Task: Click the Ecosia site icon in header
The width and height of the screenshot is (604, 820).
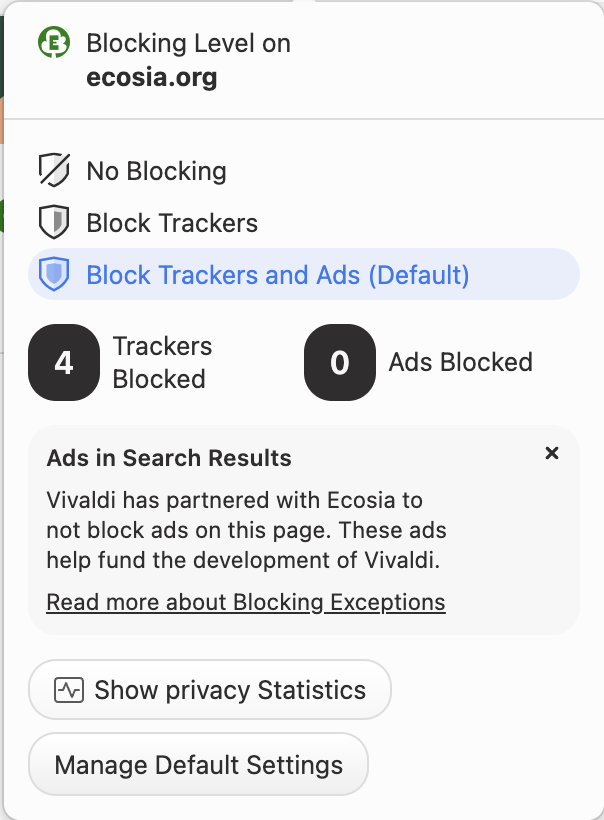Action: (54, 43)
